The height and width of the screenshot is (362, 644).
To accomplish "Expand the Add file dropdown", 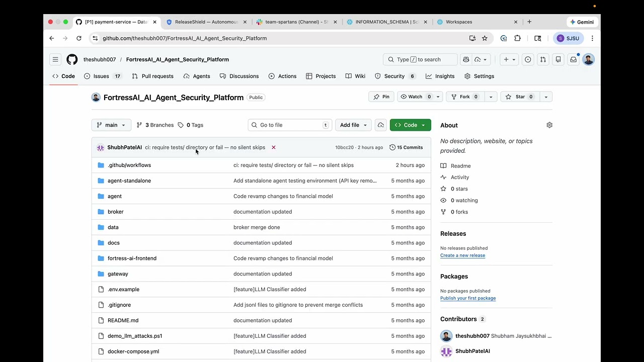I will point(353,125).
